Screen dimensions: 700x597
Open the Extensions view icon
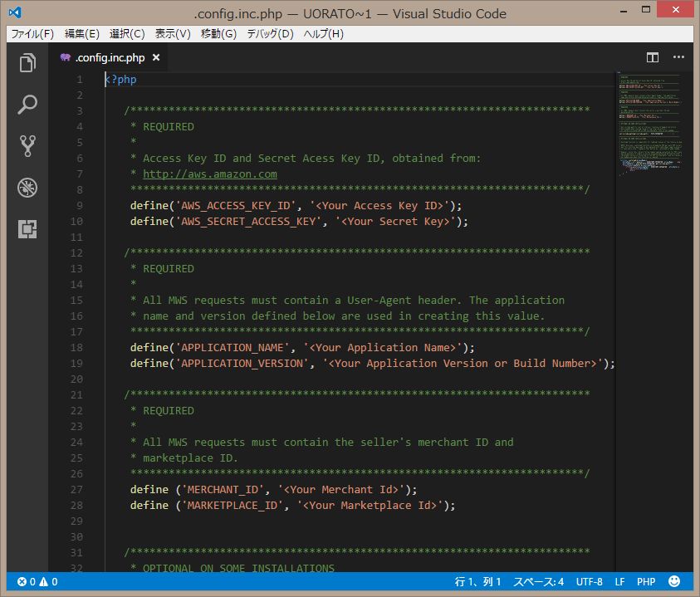tap(27, 229)
